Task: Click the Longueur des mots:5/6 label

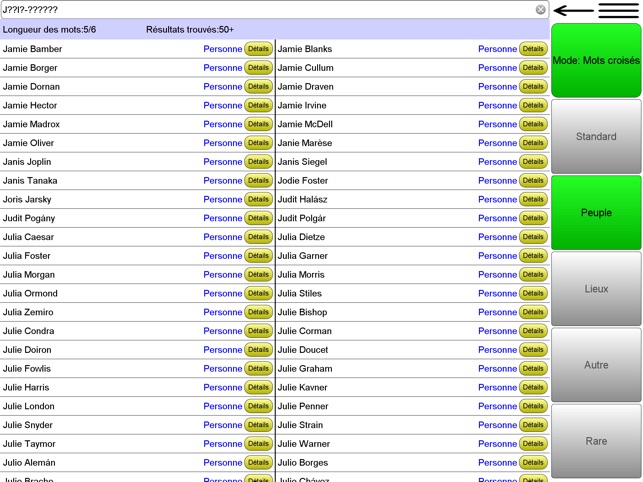Action: (49, 30)
